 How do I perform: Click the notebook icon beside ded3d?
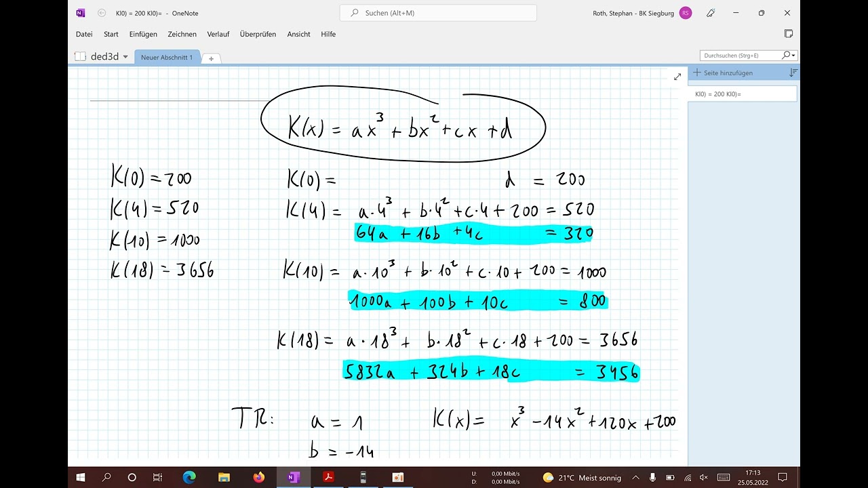pos(80,57)
